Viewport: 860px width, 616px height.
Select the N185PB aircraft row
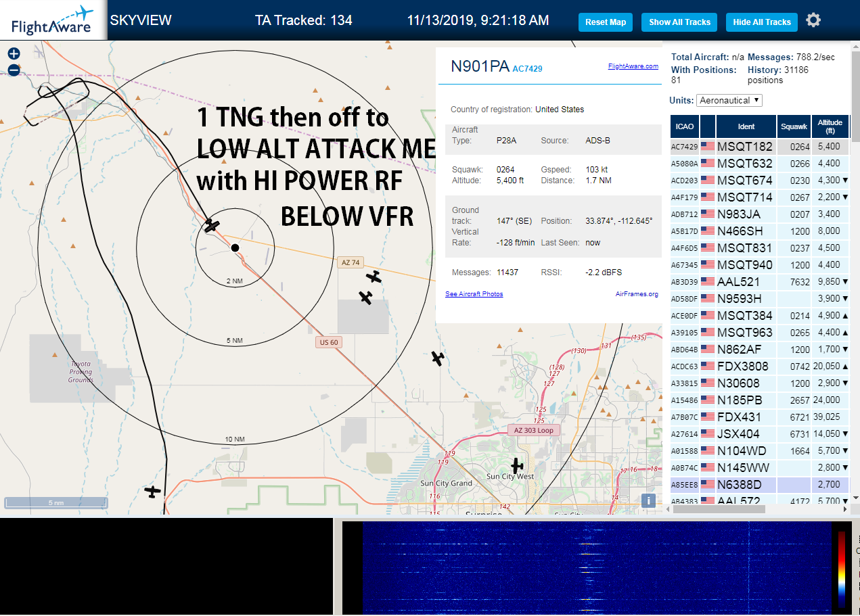tap(760, 400)
